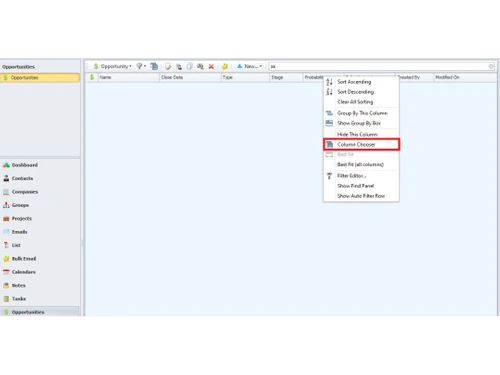
Task: Open the Column Chooser menu entry
Action: 361,144
